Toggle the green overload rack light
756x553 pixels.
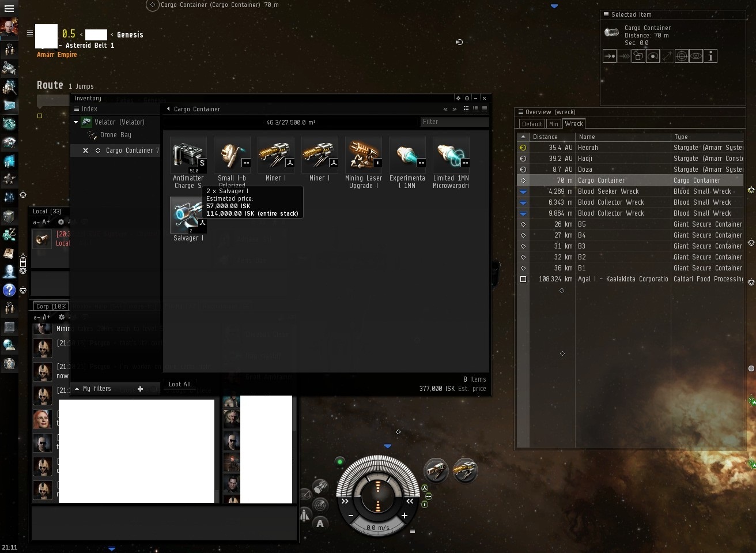pos(340,461)
